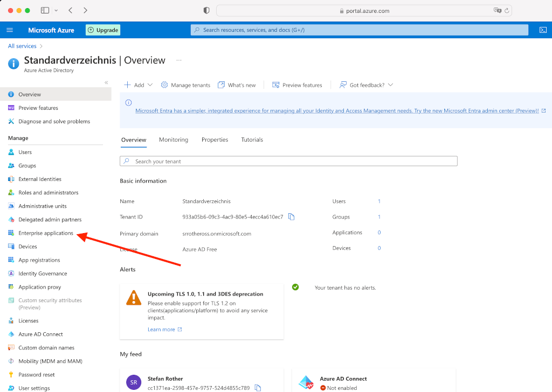Click the Groups sidebar icon
This screenshot has height=392, width=552.
point(11,166)
